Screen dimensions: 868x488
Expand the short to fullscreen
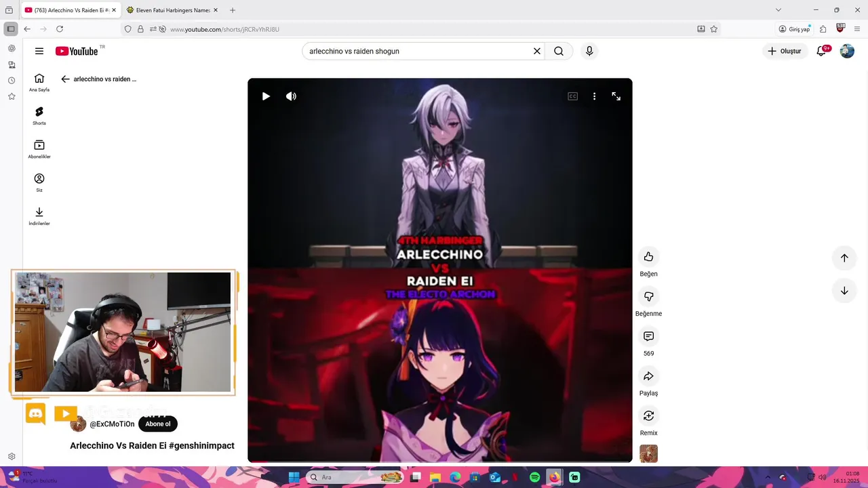coord(616,96)
